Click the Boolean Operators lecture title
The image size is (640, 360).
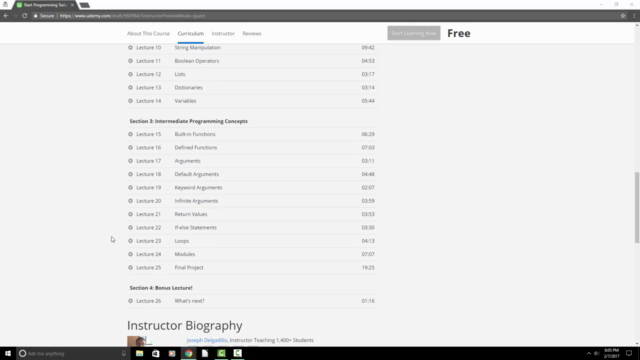click(x=197, y=61)
